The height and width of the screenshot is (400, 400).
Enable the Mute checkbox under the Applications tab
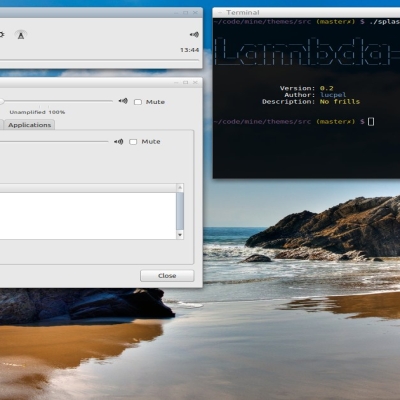pos(133,142)
